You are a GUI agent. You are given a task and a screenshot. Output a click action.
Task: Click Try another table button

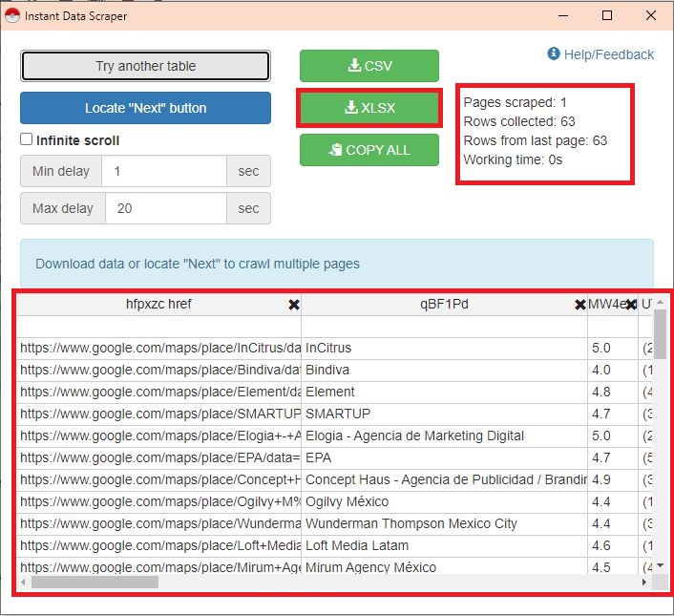[145, 66]
